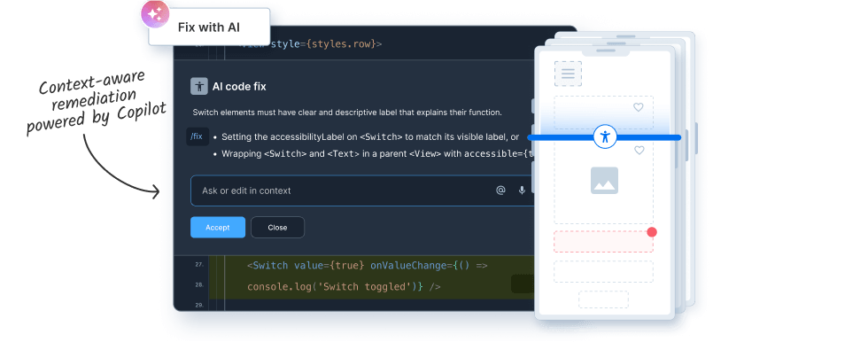Click the second heart icon on phone mockup

[x=639, y=150]
